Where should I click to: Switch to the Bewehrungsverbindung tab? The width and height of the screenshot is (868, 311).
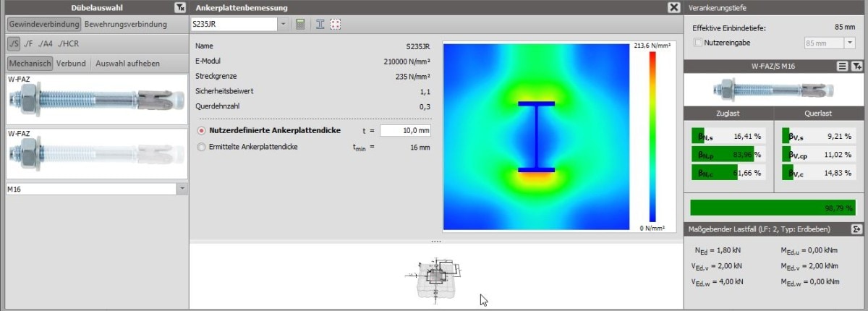coord(126,24)
